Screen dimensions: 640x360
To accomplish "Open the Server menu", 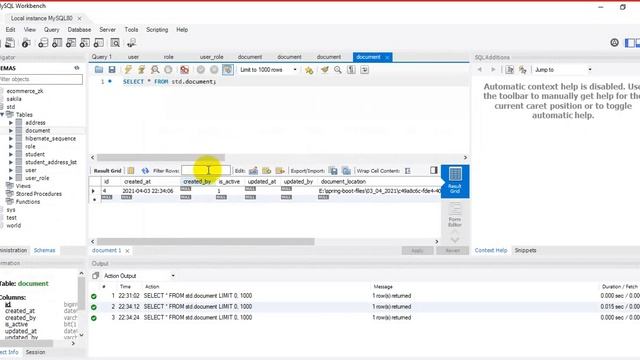I will (107, 30).
